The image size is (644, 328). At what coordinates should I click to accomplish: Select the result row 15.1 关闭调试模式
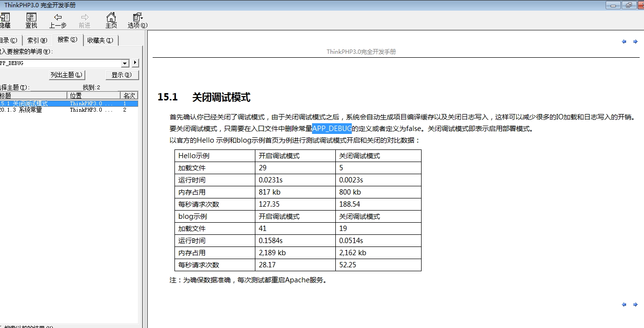[x=69, y=103]
